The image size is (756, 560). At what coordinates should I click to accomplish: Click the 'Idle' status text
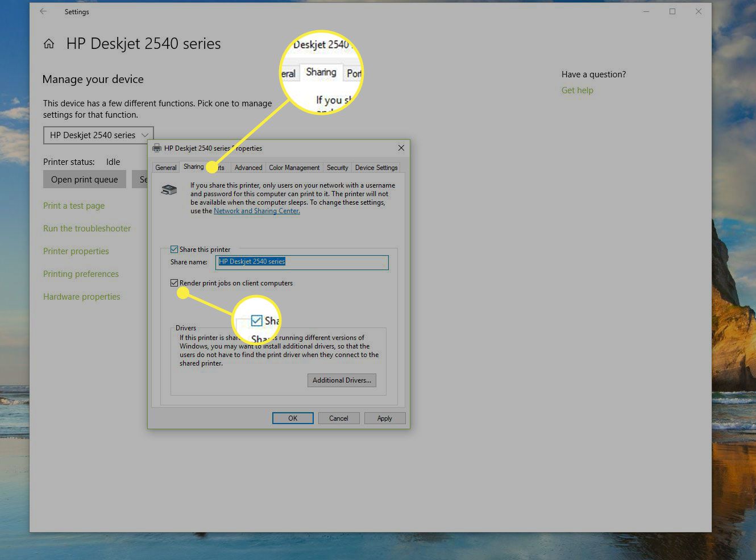coord(113,162)
